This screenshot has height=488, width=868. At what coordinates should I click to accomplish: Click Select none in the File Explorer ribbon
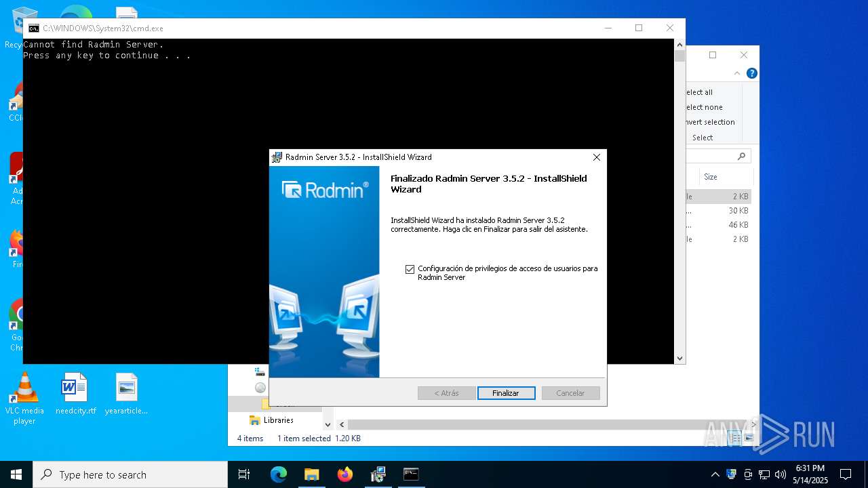click(704, 107)
